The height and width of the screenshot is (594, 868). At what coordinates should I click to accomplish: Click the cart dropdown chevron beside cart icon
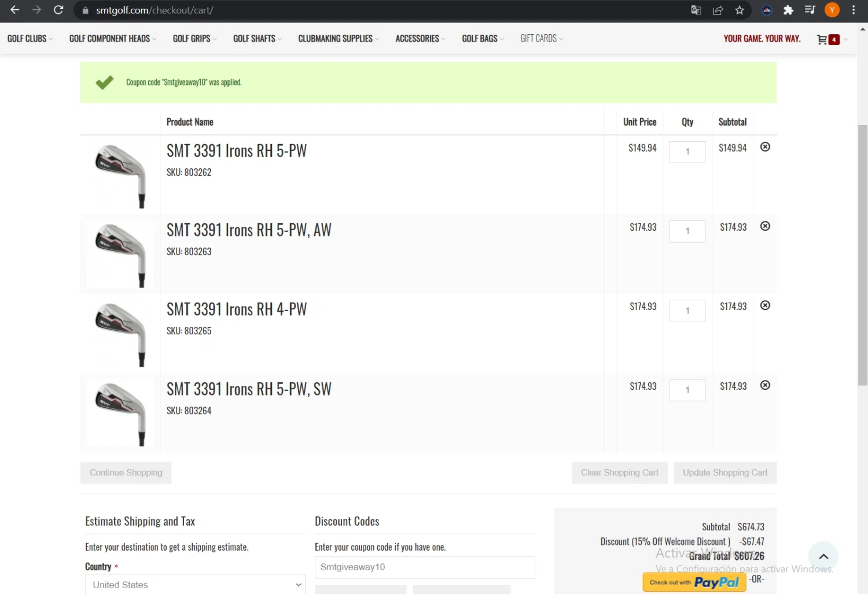pyautogui.click(x=845, y=40)
